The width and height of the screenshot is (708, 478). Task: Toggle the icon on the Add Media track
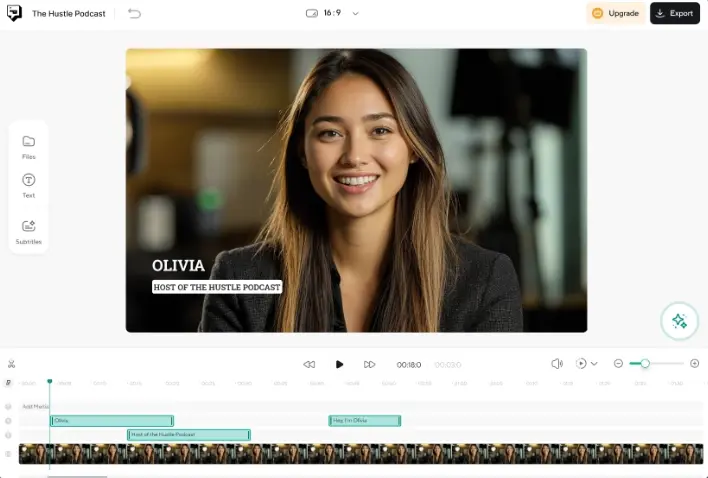pyautogui.click(x=8, y=406)
